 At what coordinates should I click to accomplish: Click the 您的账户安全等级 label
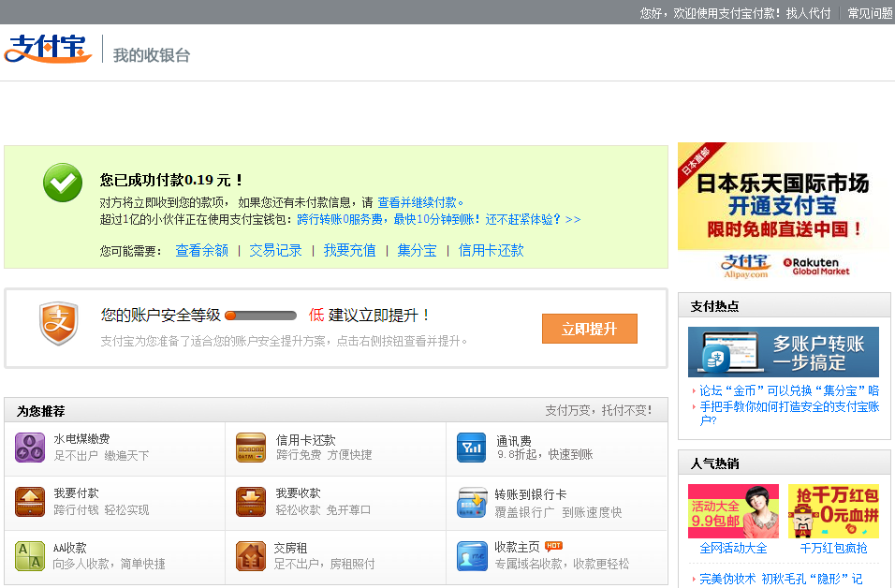coord(161,316)
